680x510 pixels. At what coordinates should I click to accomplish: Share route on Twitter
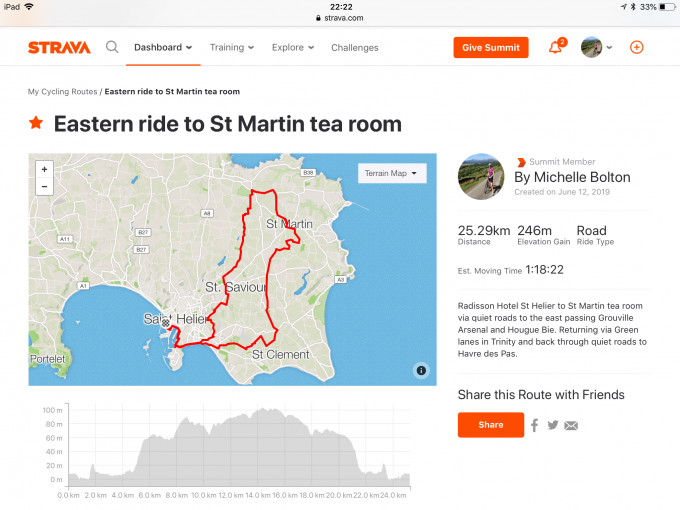click(x=552, y=425)
